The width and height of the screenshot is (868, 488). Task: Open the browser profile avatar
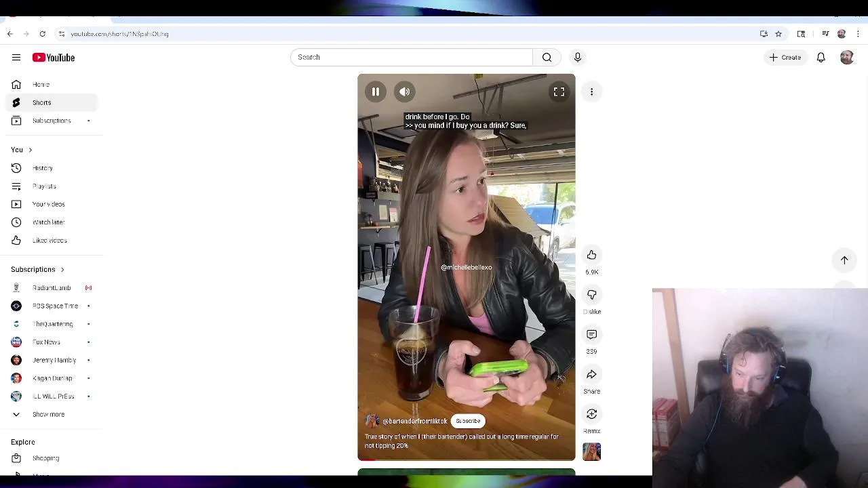pyautogui.click(x=842, y=34)
